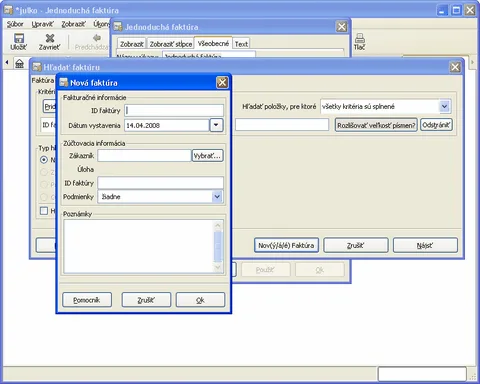
Task: Click the Pomocník button
Action: click(x=87, y=300)
